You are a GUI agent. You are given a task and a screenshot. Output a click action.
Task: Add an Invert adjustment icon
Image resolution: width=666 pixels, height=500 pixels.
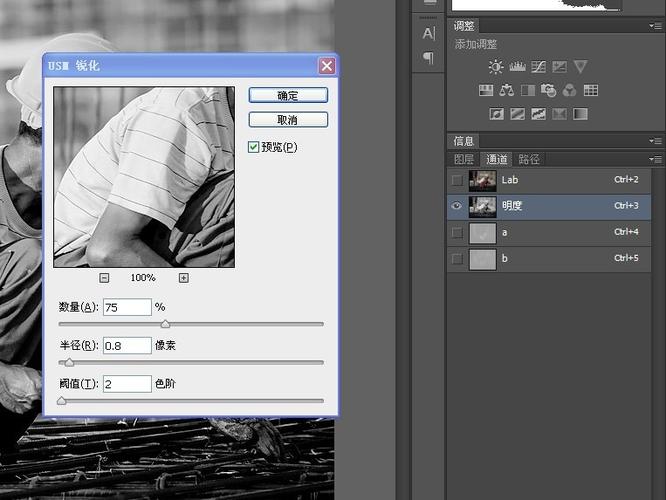point(497,114)
